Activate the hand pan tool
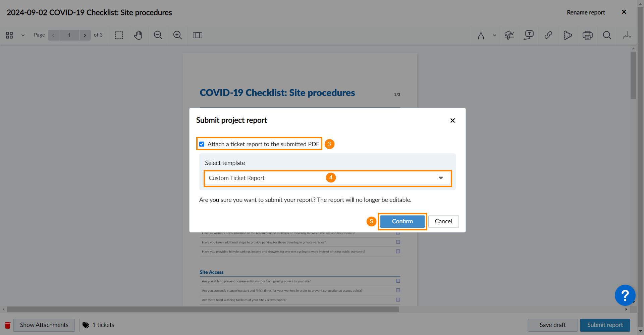Image resolution: width=644 pixels, height=335 pixels. pyautogui.click(x=138, y=35)
